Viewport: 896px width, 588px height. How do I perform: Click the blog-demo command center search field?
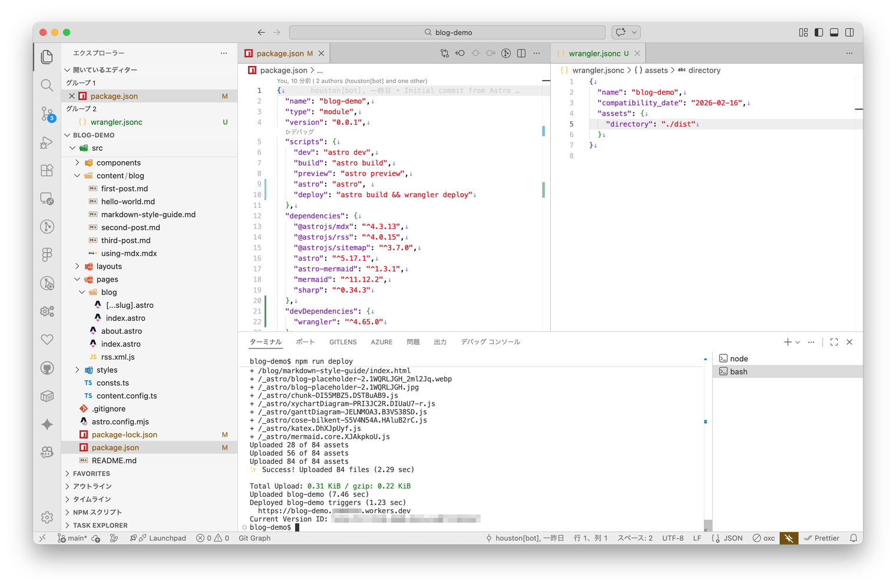pos(447,32)
